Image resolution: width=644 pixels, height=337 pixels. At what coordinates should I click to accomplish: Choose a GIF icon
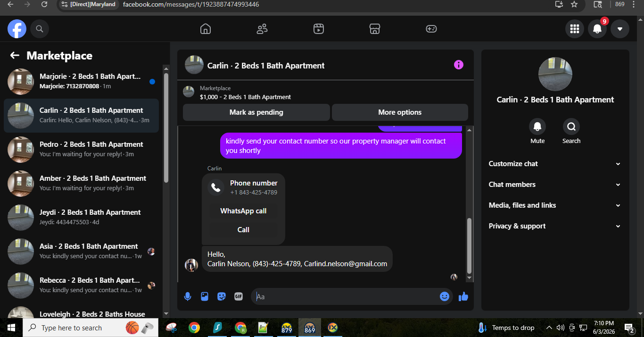(x=239, y=296)
